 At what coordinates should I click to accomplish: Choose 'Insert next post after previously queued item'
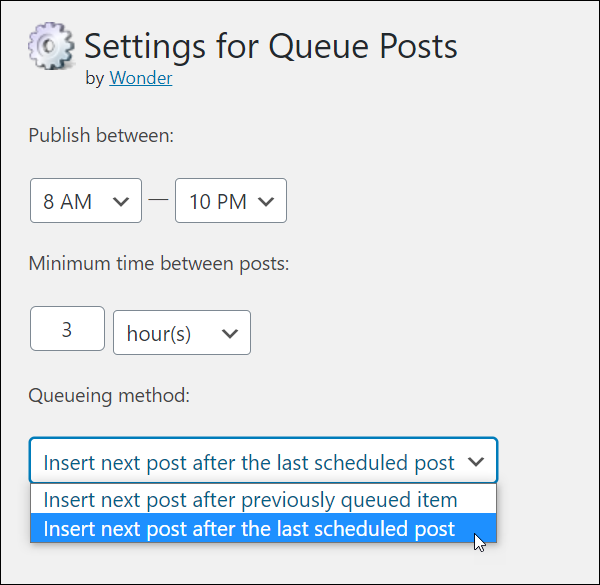(263, 499)
